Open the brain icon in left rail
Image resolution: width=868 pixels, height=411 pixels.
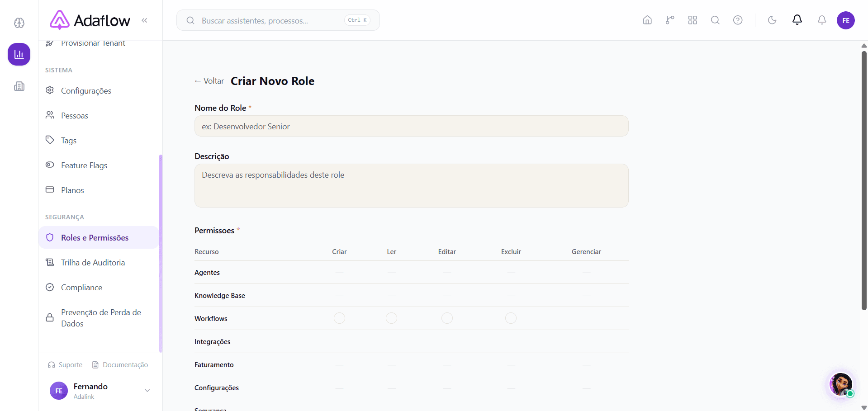pos(19,23)
